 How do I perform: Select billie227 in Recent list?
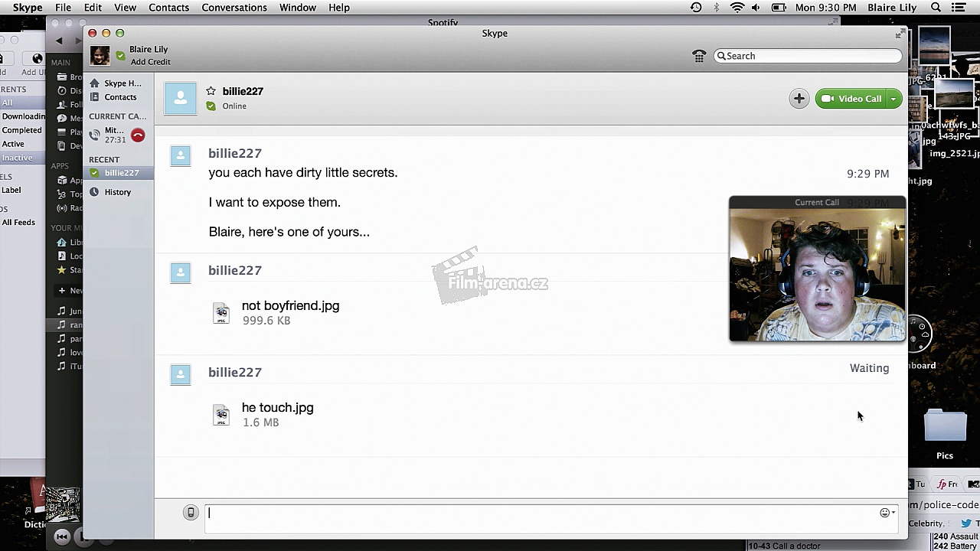click(121, 173)
